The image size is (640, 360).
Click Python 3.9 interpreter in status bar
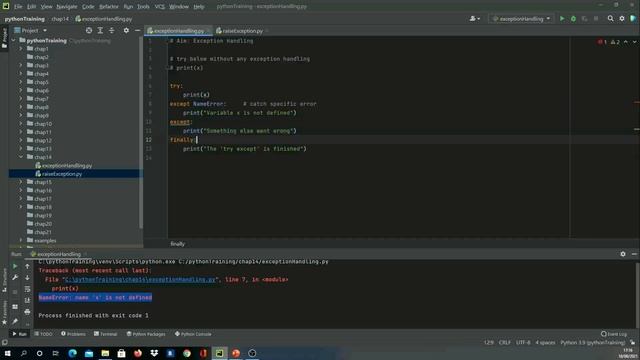592,342
